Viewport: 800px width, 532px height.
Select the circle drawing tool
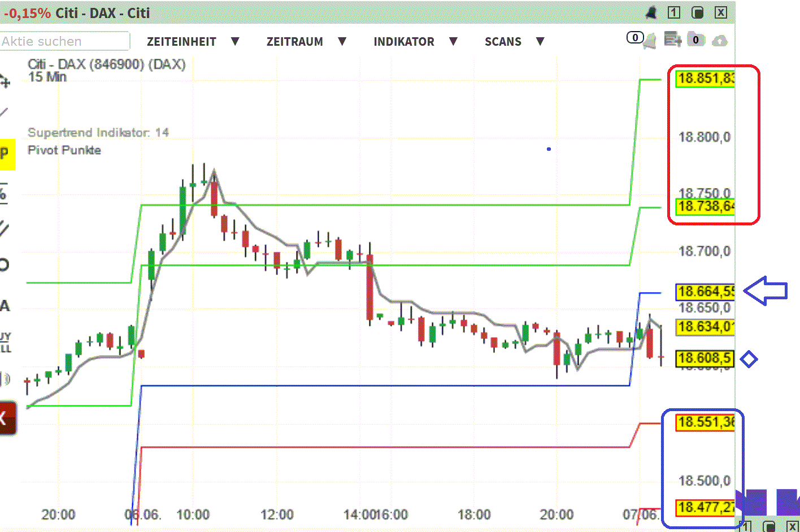pyautogui.click(x=5, y=265)
